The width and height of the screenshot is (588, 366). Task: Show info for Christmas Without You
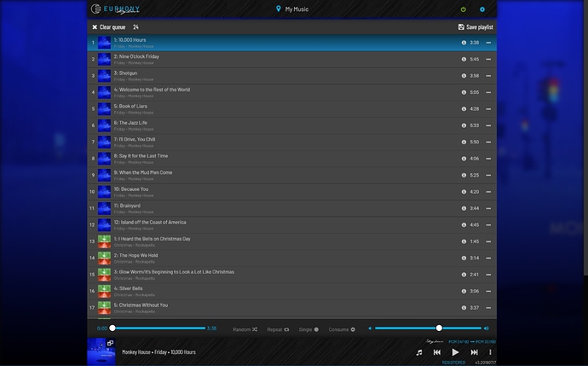(x=464, y=307)
